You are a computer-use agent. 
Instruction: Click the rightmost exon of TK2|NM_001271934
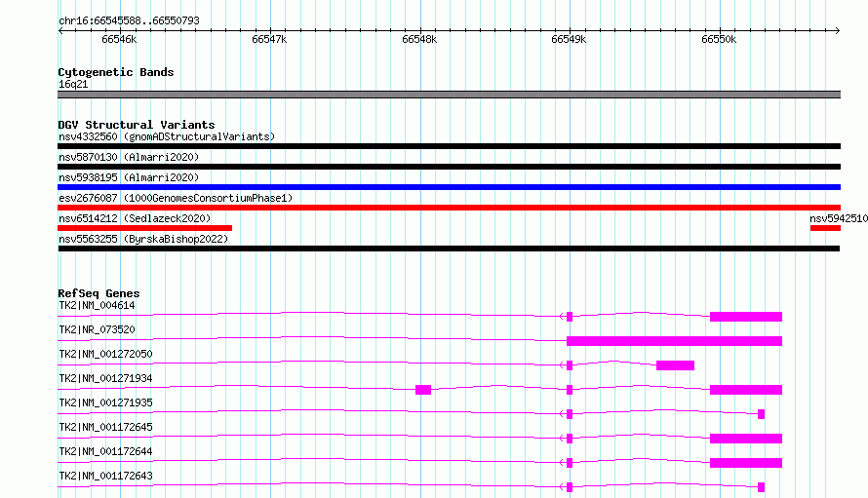[x=746, y=390]
